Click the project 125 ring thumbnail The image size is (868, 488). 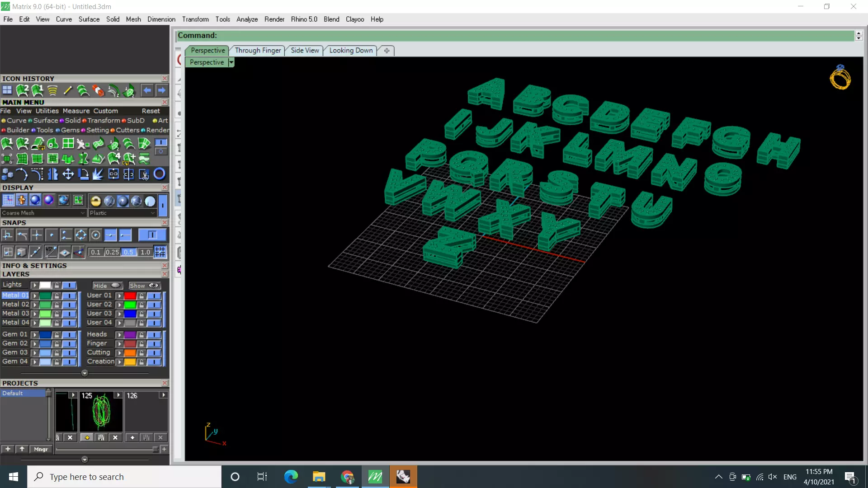pyautogui.click(x=101, y=412)
